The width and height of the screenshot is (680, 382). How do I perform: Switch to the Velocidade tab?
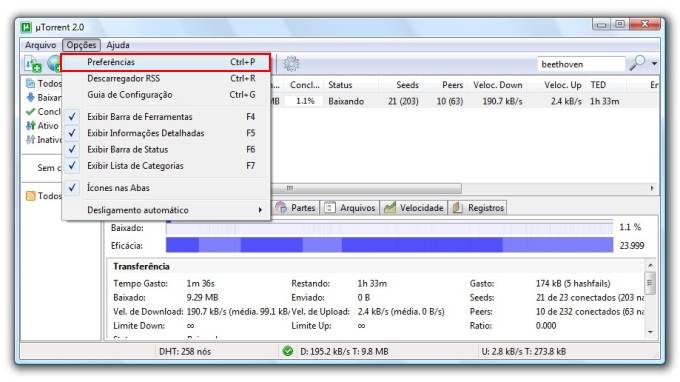coord(414,208)
